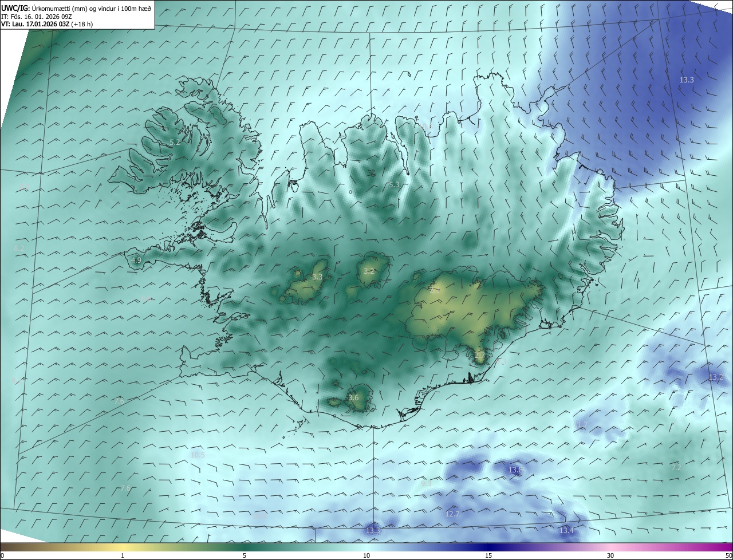Click the 9.3 value south of Iceland

point(426,484)
